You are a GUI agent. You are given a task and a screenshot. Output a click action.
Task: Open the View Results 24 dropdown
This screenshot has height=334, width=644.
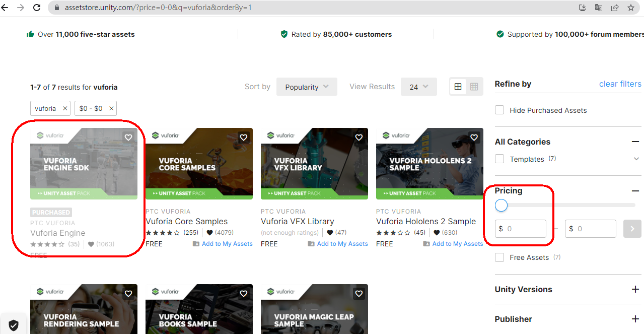(419, 87)
